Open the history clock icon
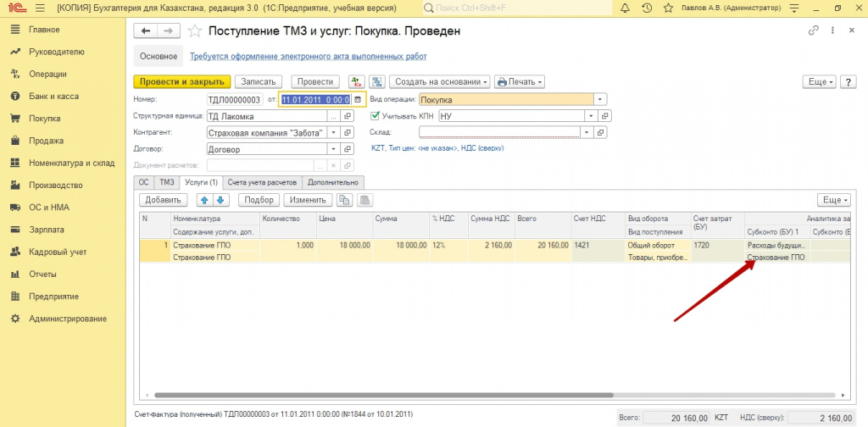Viewport: 868px width, 427px height. (x=647, y=8)
